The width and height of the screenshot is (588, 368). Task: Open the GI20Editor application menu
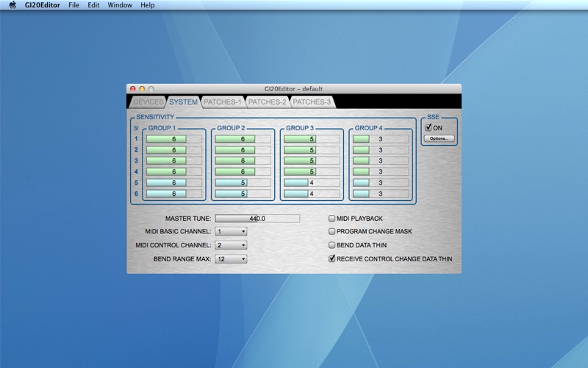click(x=43, y=5)
